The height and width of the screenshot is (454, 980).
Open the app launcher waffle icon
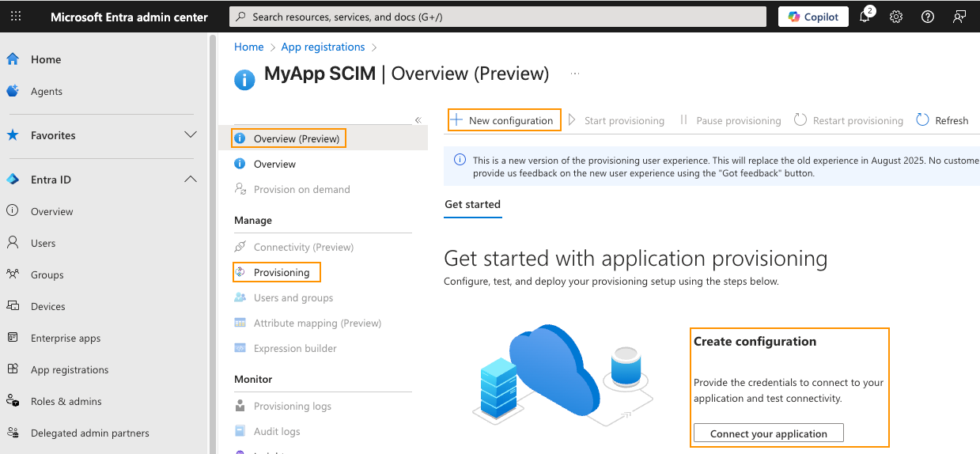[x=16, y=17]
